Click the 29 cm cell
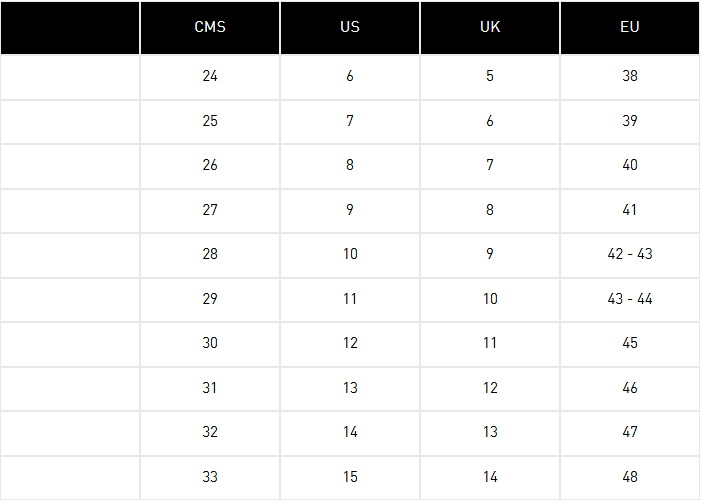 point(210,299)
